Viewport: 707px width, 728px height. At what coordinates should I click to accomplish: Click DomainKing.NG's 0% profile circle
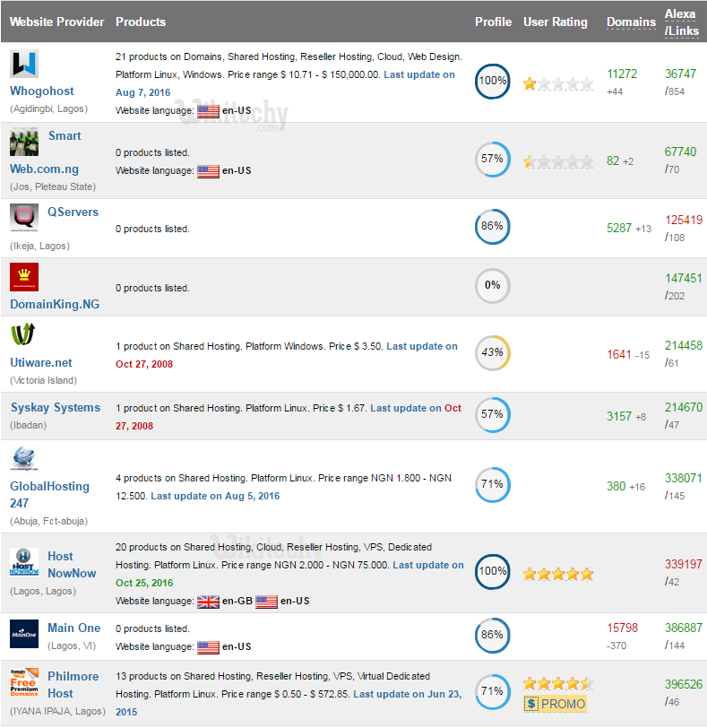pyautogui.click(x=492, y=285)
